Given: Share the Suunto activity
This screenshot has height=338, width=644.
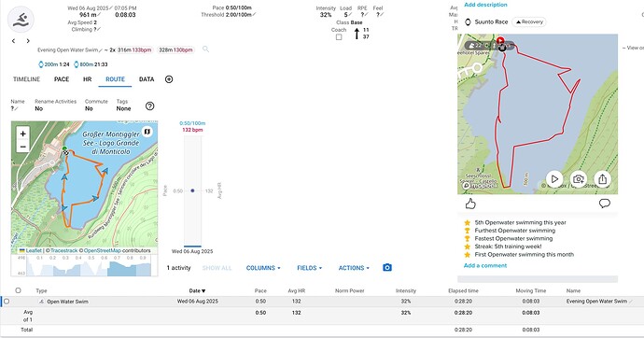Looking at the screenshot, I should (603, 179).
